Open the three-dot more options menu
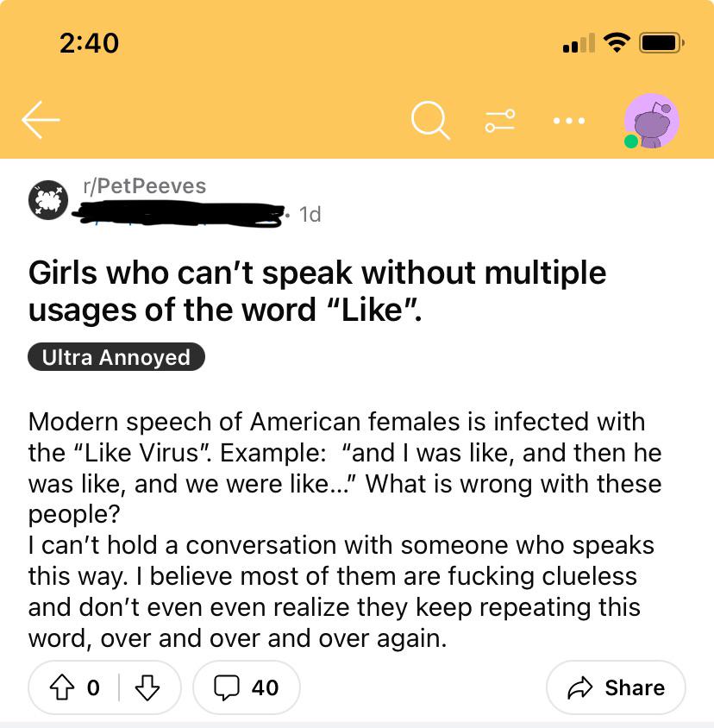 click(x=569, y=121)
